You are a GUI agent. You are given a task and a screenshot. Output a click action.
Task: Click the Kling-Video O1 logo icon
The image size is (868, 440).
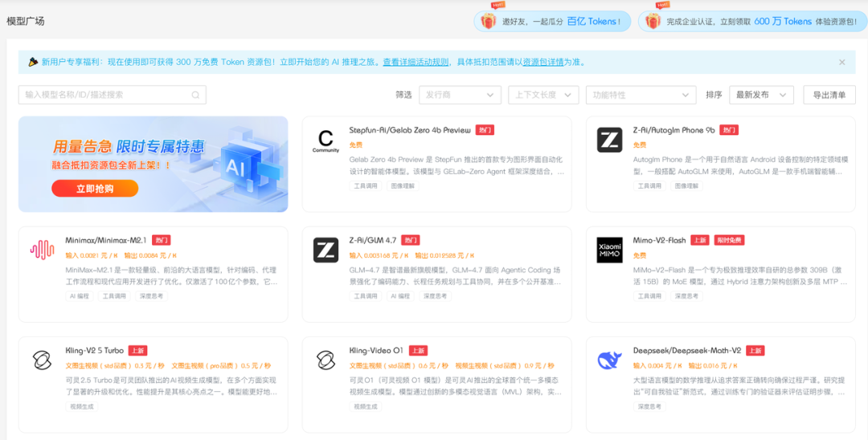coord(325,361)
